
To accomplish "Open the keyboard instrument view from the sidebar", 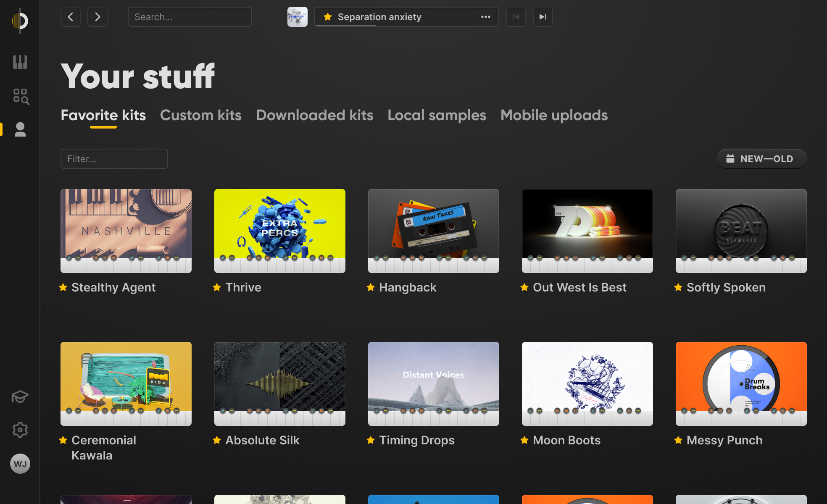I will coord(20,62).
